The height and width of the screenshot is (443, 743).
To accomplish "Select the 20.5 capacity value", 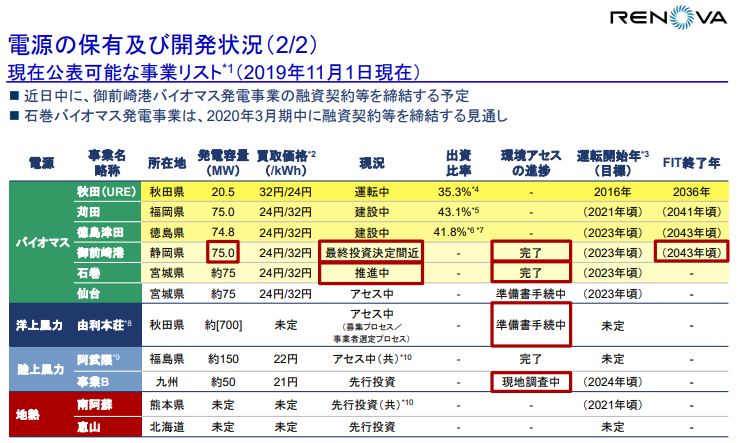I will click(x=223, y=192).
